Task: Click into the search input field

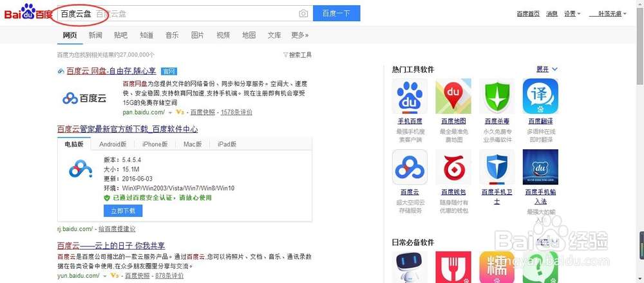Action: pos(185,13)
